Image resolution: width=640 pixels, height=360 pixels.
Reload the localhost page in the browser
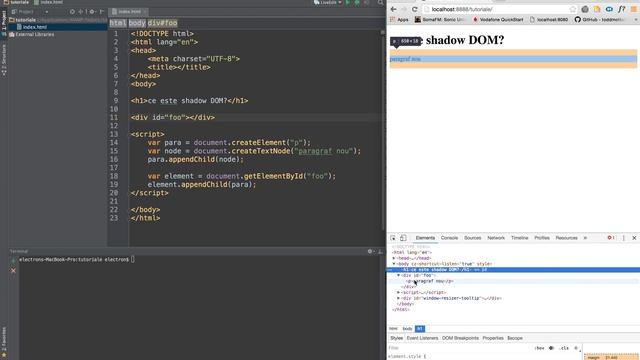tap(415, 9)
